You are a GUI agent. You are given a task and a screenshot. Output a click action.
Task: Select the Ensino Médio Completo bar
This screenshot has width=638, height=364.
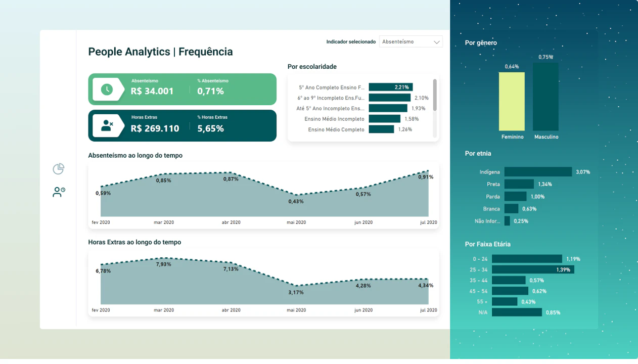click(x=381, y=129)
